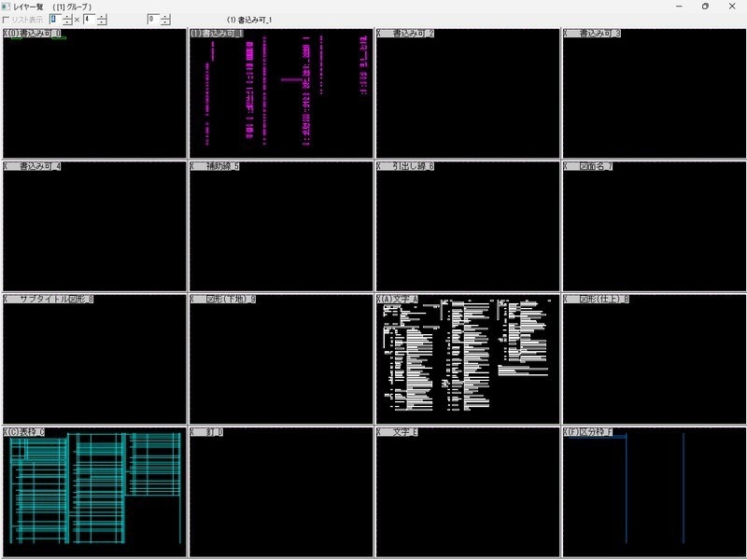Select layer 書込み可_2 thumbnail

tap(468, 93)
